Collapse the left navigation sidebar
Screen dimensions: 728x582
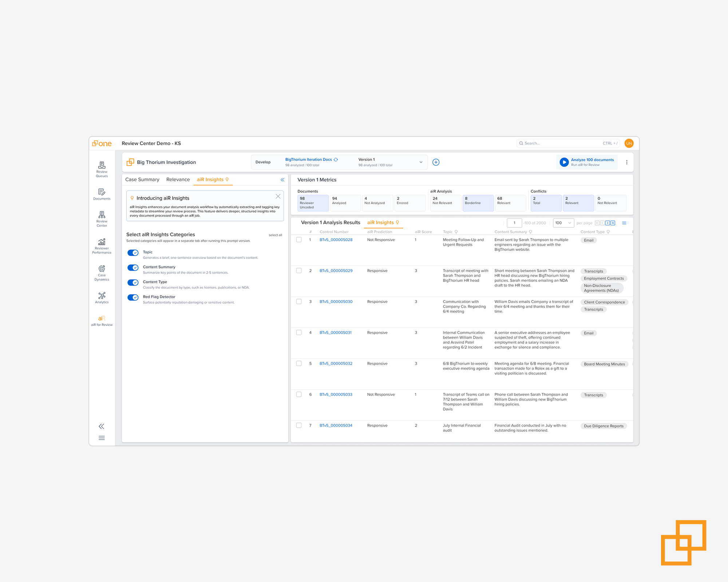pos(102,426)
